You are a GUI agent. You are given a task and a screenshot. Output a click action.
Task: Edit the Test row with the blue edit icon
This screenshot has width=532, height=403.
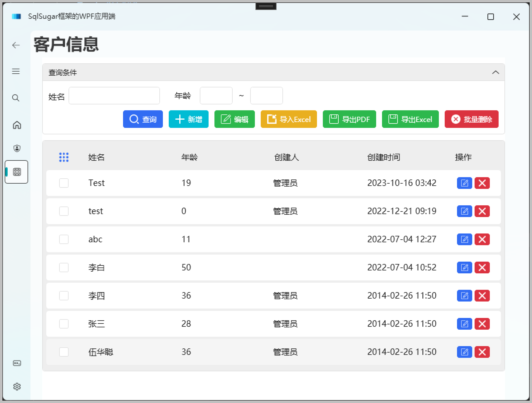[465, 183]
